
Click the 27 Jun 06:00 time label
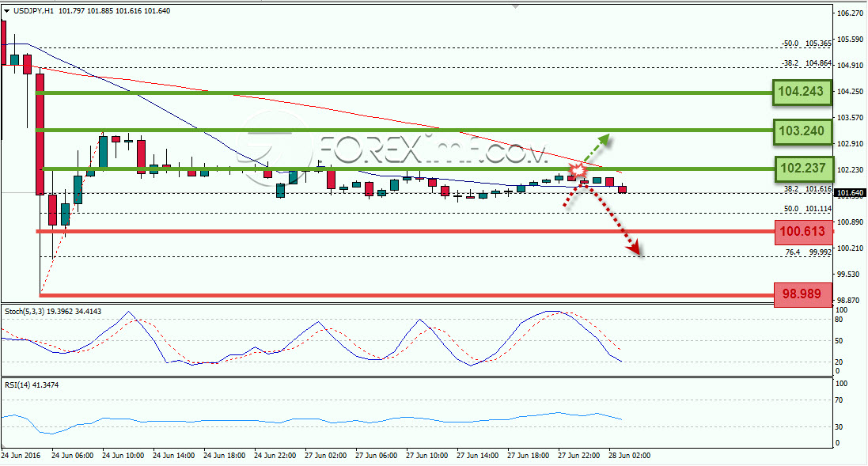(377, 456)
